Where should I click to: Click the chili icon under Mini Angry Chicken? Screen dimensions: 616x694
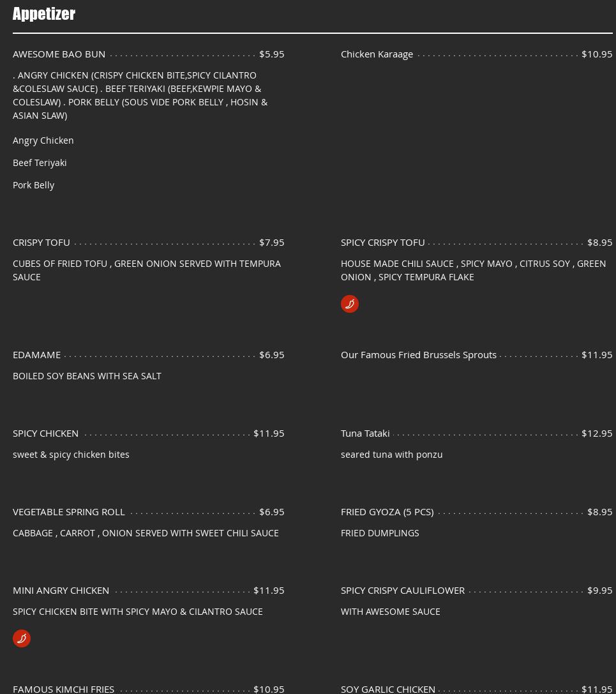coord(22,638)
